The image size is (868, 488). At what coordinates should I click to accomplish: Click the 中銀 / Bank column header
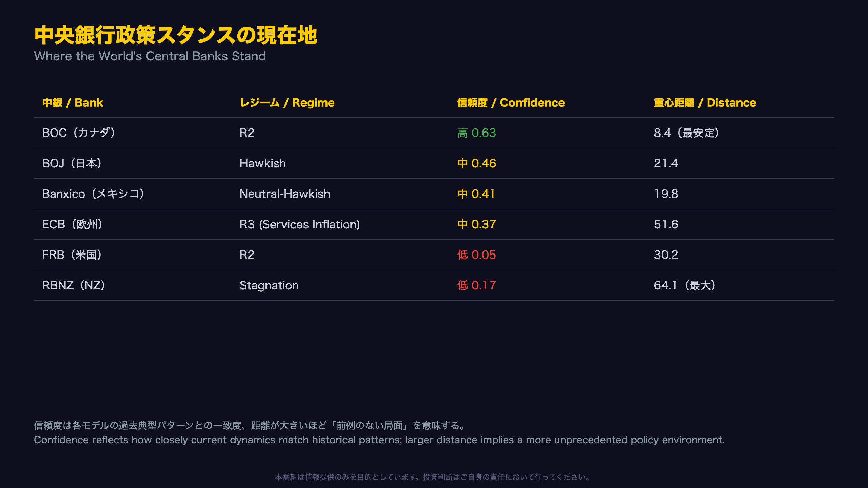pyautogui.click(x=73, y=103)
